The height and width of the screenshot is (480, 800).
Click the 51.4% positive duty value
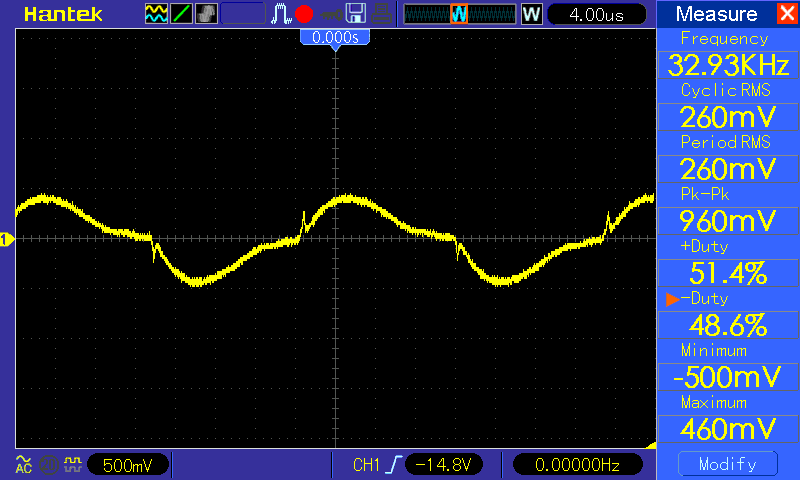tap(728, 273)
